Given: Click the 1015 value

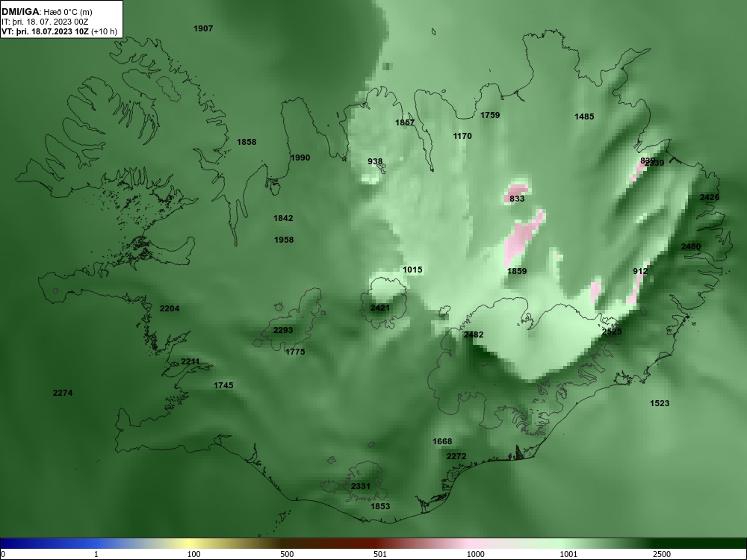Looking at the screenshot, I should pos(412,270).
